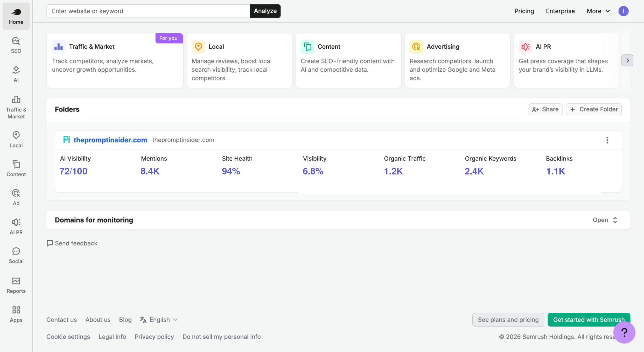Open the Advertising toolkit card

[x=457, y=60]
